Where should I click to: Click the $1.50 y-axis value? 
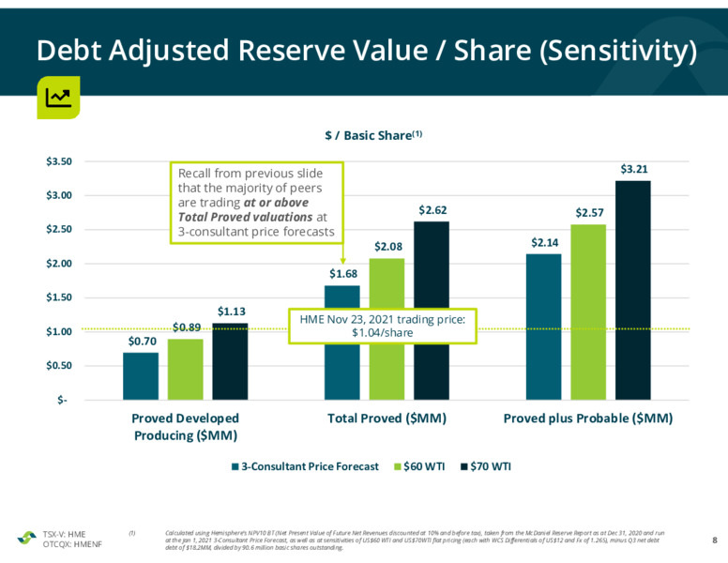pos(59,297)
